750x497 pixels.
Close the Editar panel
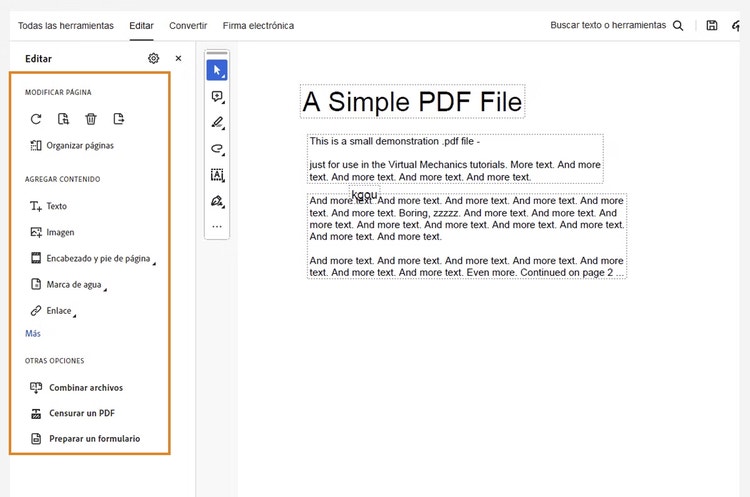(178, 58)
